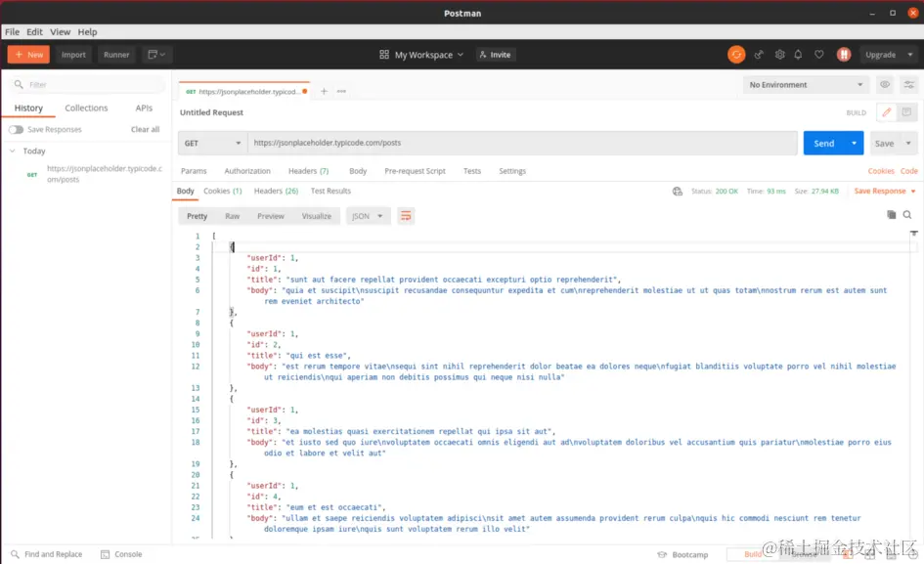The height and width of the screenshot is (564, 924).
Task: Open the Params request tab
Action: [x=194, y=171]
